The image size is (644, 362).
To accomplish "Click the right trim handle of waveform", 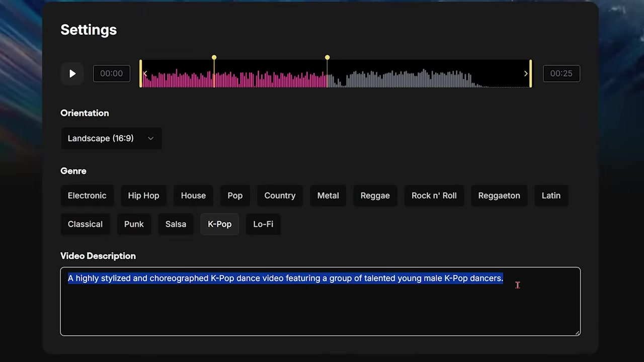I will 530,73.
